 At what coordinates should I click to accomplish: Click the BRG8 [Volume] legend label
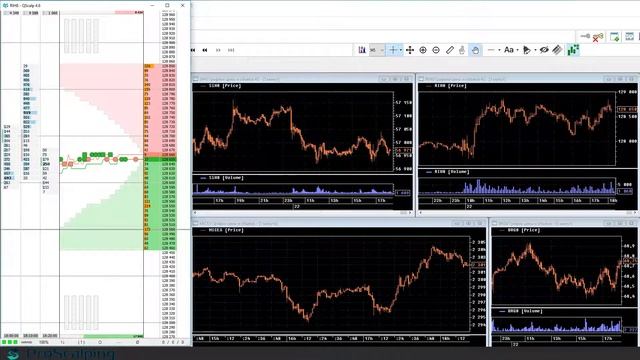point(525,311)
